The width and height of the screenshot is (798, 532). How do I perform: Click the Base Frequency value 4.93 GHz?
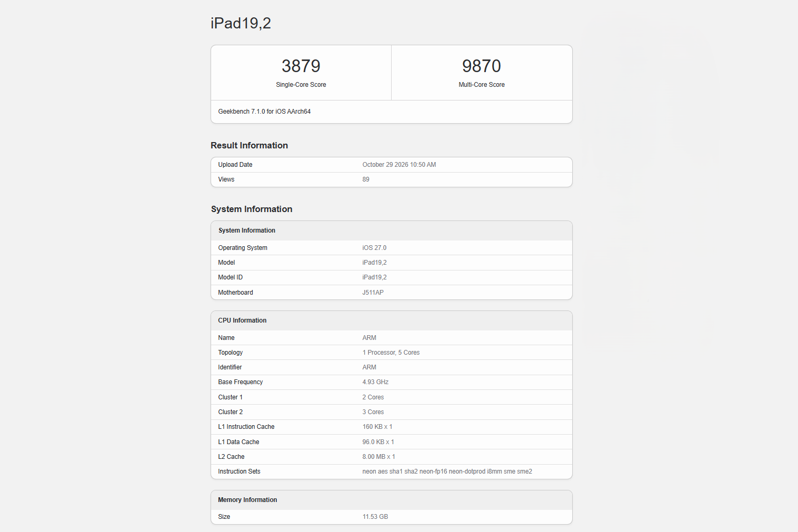click(375, 382)
